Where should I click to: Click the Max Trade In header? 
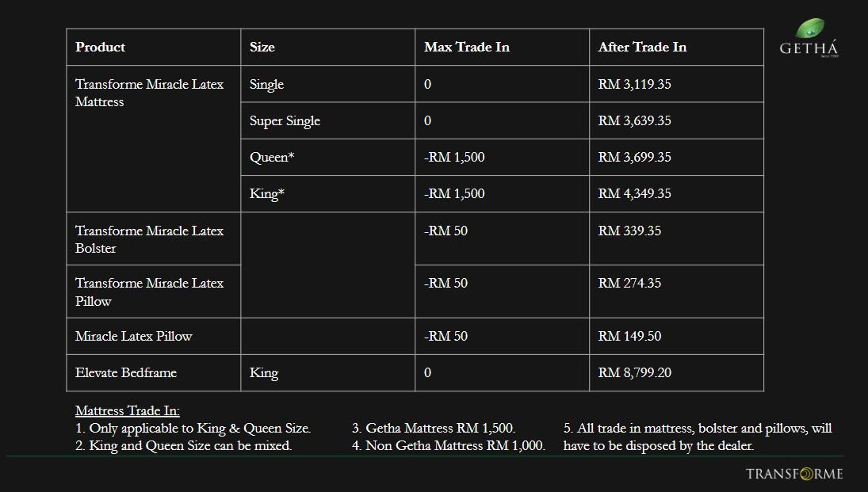click(x=467, y=48)
